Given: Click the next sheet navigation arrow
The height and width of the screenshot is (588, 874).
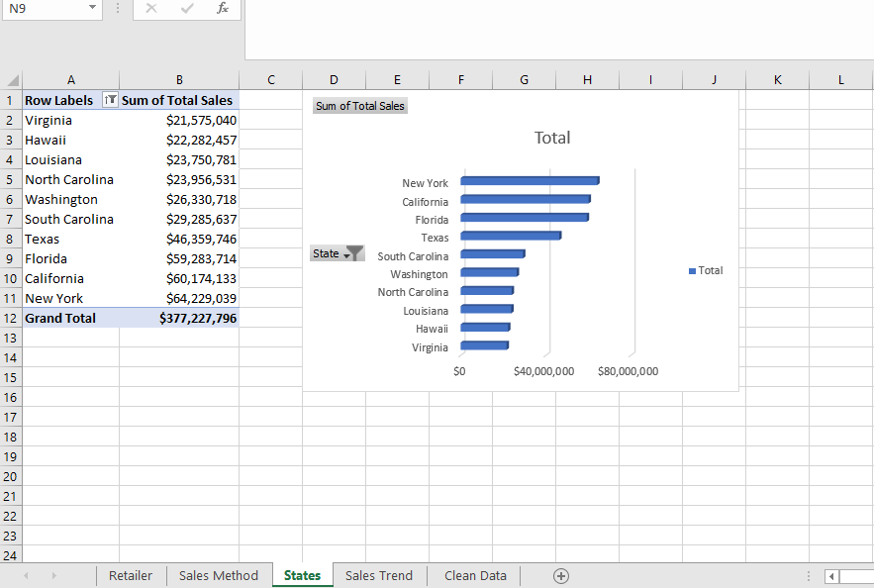Looking at the screenshot, I should [53, 575].
